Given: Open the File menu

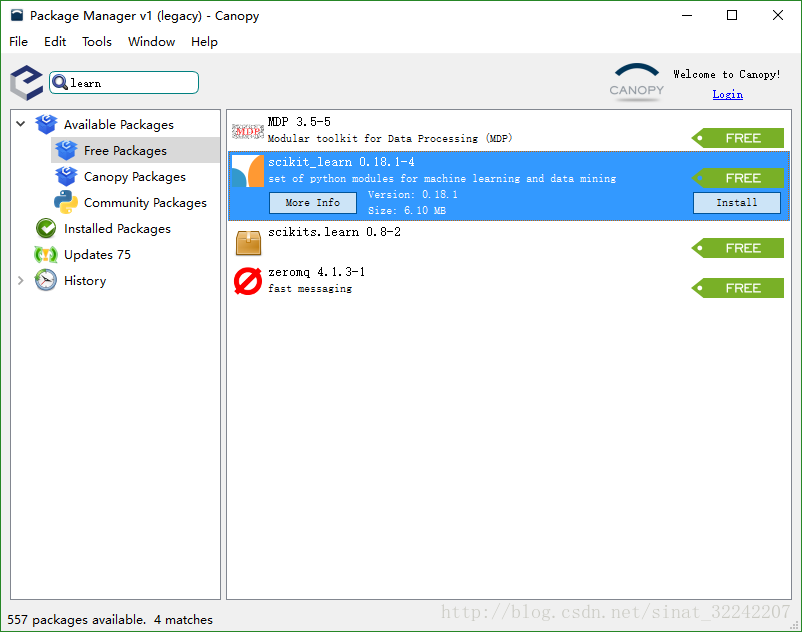Looking at the screenshot, I should pos(18,41).
